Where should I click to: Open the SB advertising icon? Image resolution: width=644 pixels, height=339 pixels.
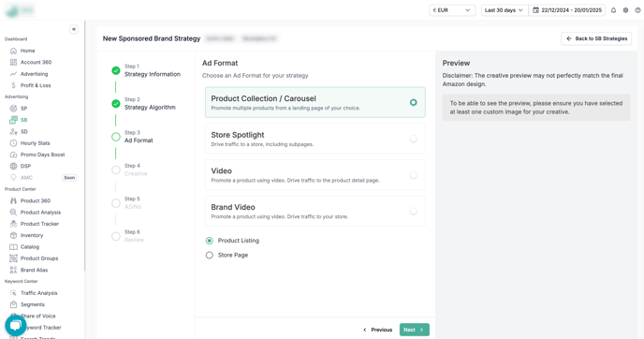[13, 120]
